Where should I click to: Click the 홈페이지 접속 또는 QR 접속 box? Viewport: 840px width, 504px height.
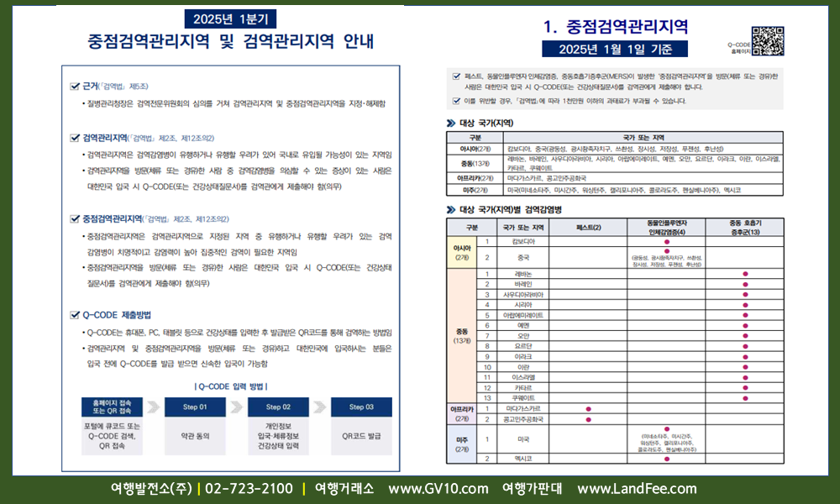[112, 407]
